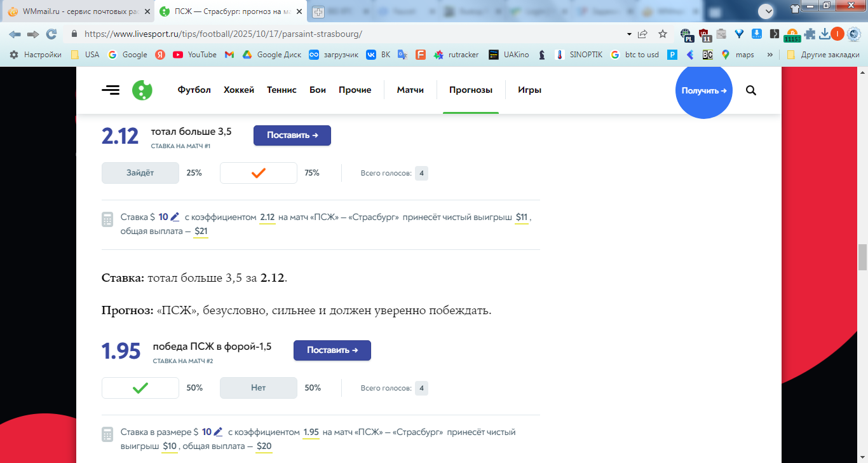868x463 pixels.
Task: Click the blue 'Получить' round button
Action: click(x=704, y=90)
